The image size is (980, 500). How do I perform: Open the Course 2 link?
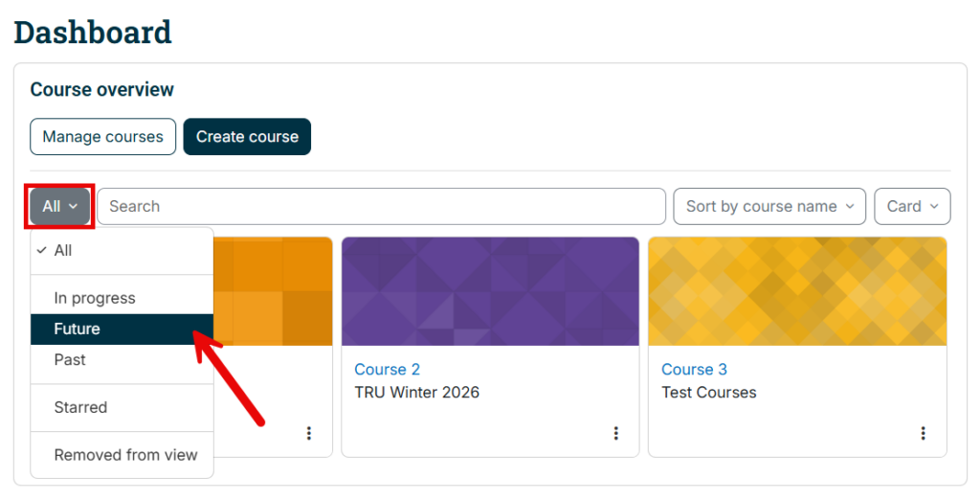[x=387, y=369]
